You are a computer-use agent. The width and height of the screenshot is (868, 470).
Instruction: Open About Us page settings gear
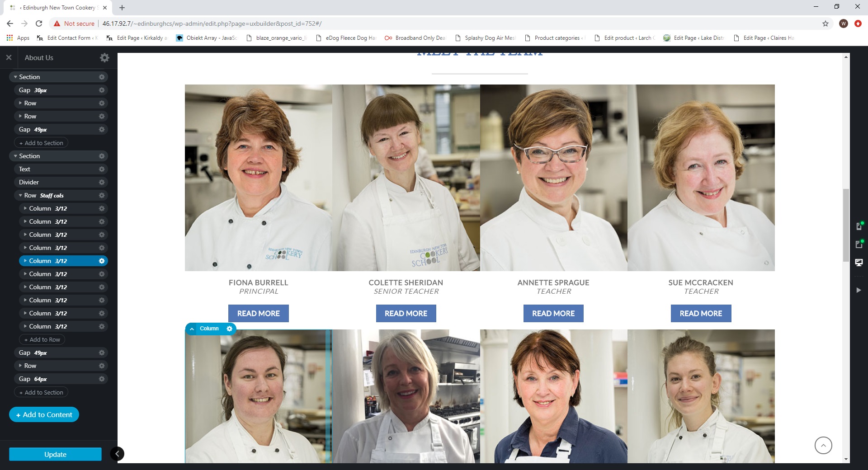[x=104, y=58]
